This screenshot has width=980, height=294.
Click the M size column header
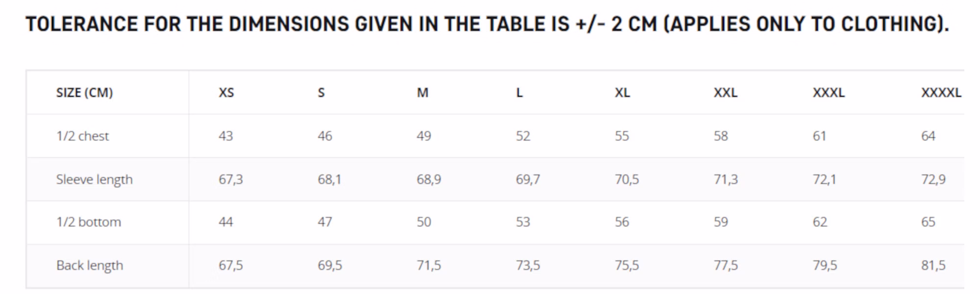pos(423,93)
